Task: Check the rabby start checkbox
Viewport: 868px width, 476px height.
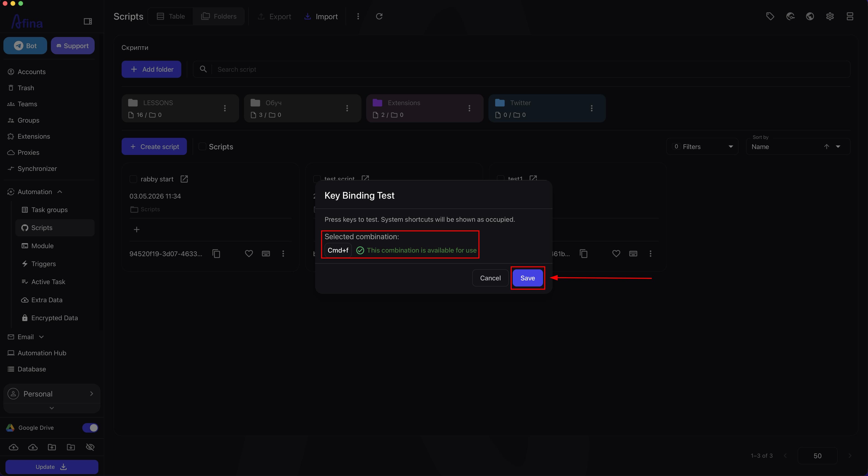Action: tap(133, 179)
